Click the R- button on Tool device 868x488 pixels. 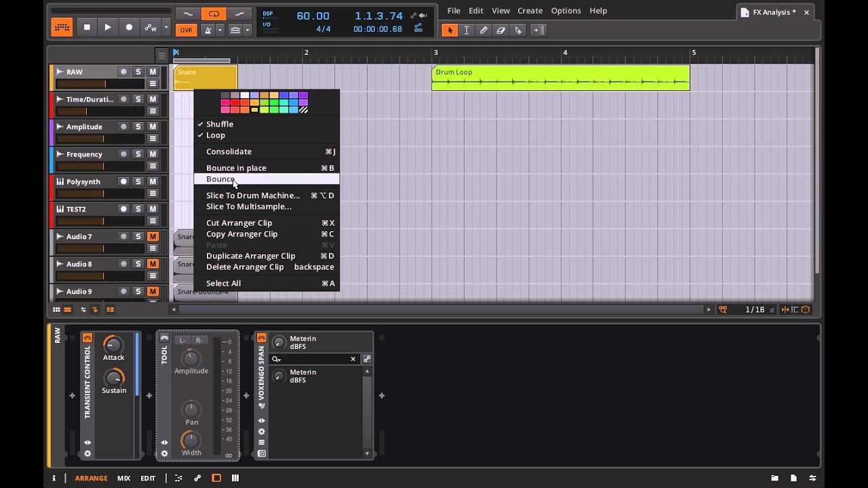pyautogui.click(x=199, y=340)
